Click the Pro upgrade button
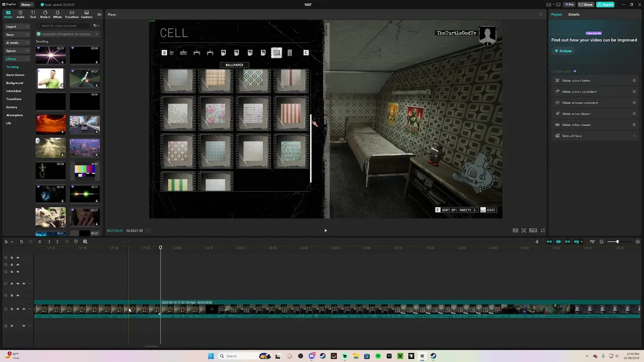The width and height of the screenshot is (644, 362). (570, 5)
